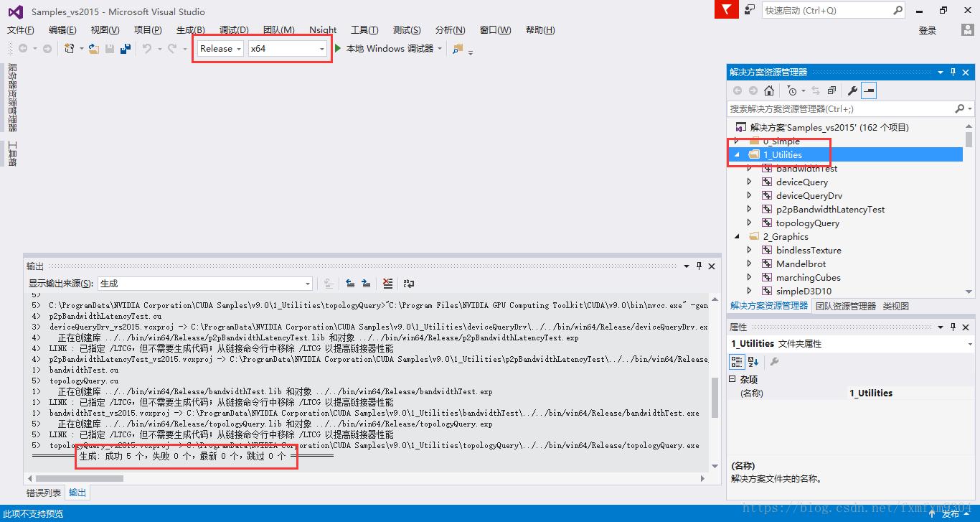Select the solution 'Samples_vs2015' root node
This screenshot has width=980, height=522.
(x=829, y=127)
